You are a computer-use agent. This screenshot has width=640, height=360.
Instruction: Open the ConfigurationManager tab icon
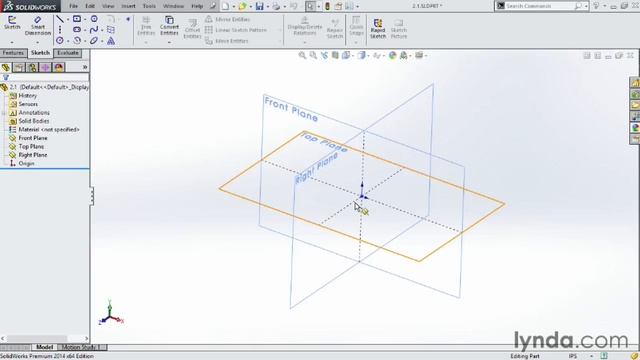tap(32, 67)
